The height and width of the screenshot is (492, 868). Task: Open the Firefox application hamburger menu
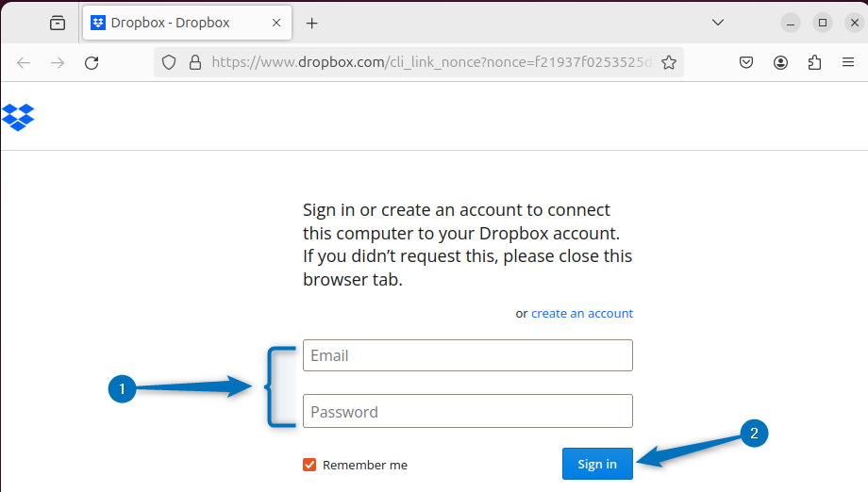848,63
